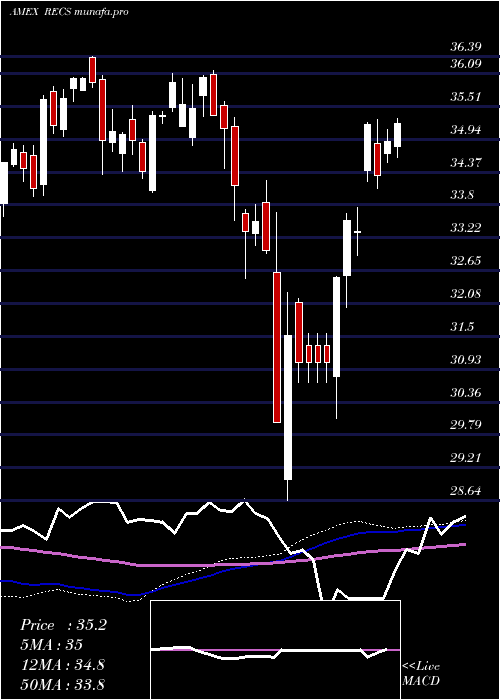Click the 12MA : 34.8 readout

pyautogui.click(x=62, y=665)
